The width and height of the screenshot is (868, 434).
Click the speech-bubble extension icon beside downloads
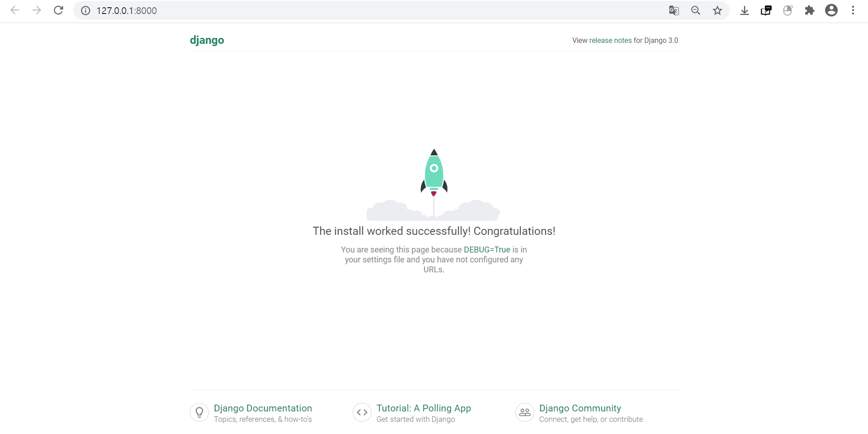tap(766, 10)
